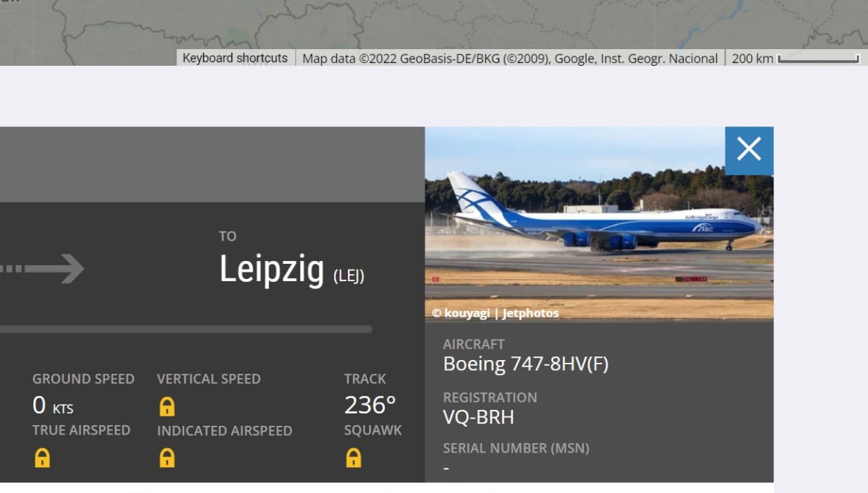The height and width of the screenshot is (493, 868).
Task: Click the true airspeed lock icon
Action: click(x=43, y=458)
